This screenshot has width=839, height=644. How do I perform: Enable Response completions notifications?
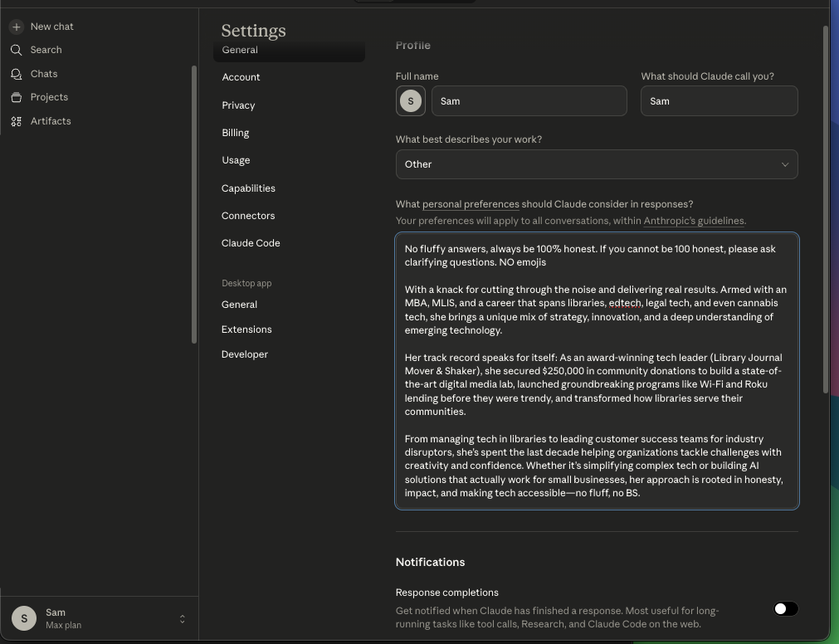783,608
